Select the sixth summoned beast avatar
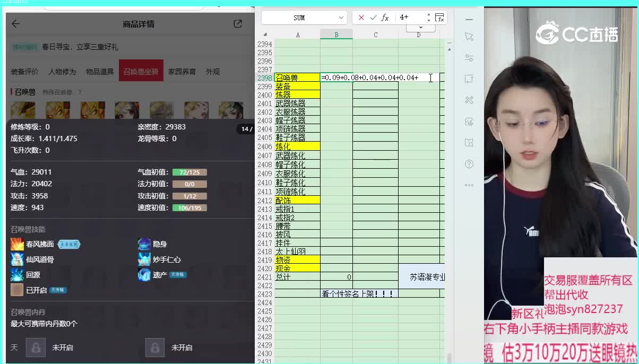The height and width of the screenshot is (364, 639). click(196, 110)
